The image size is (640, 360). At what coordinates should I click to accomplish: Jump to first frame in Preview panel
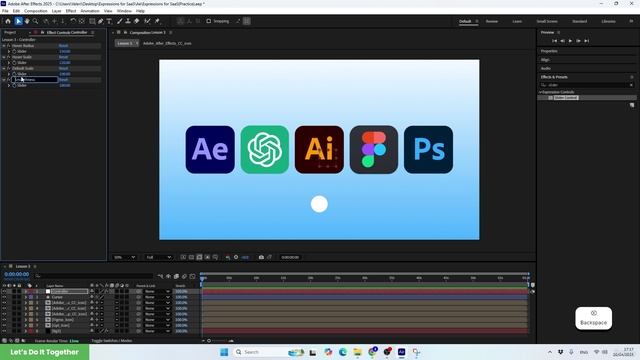pos(554,41)
